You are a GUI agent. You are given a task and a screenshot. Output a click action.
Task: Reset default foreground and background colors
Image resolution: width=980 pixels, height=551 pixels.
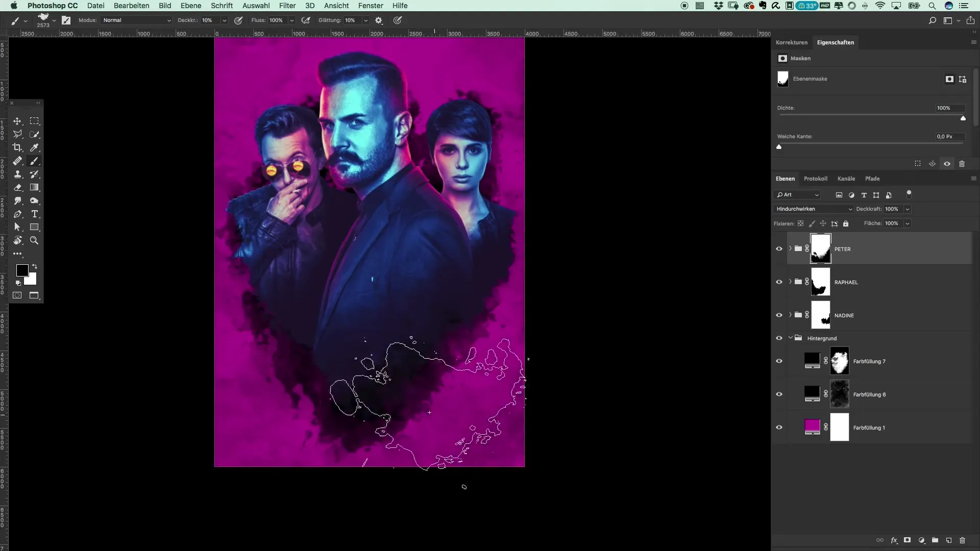coord(18,283)
